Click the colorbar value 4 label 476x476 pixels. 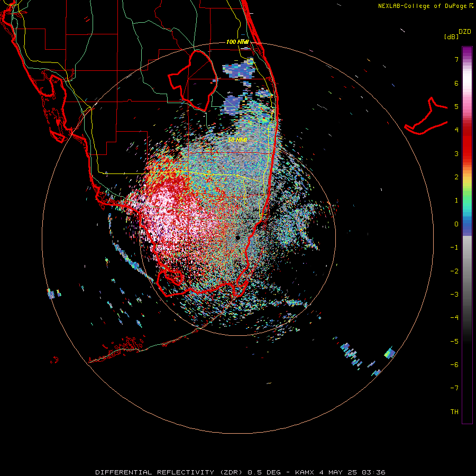[x=456, y=130]
